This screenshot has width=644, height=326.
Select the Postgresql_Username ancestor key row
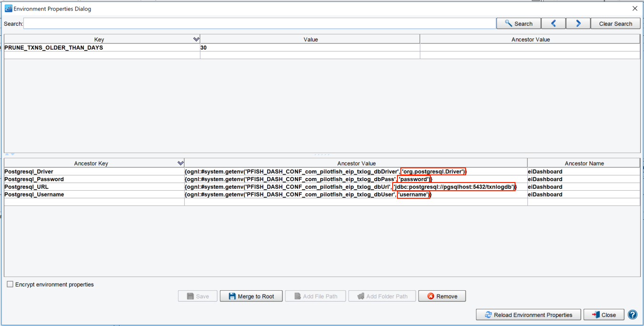pyautogui.click(x=94, y=194)
